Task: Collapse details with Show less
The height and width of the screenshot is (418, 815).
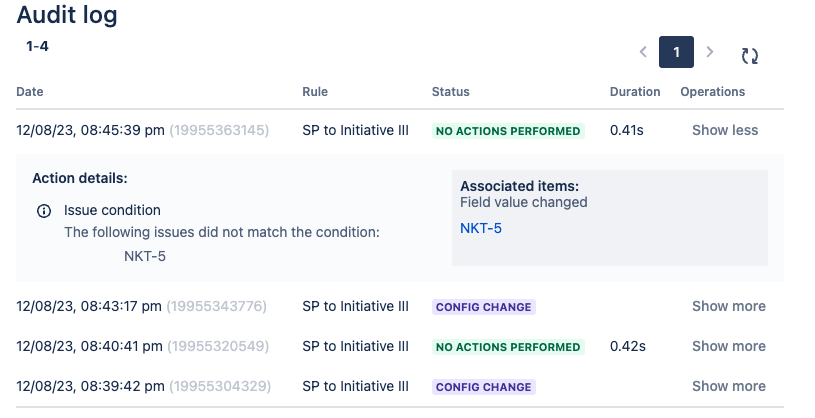Action: pyautogui.click(x=724, y=130)
